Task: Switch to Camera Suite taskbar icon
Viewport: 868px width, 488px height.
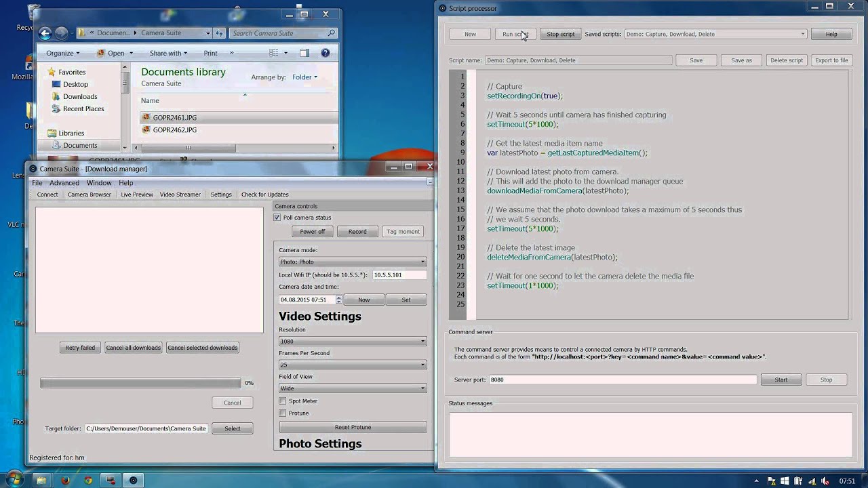Action: [133, 481]
